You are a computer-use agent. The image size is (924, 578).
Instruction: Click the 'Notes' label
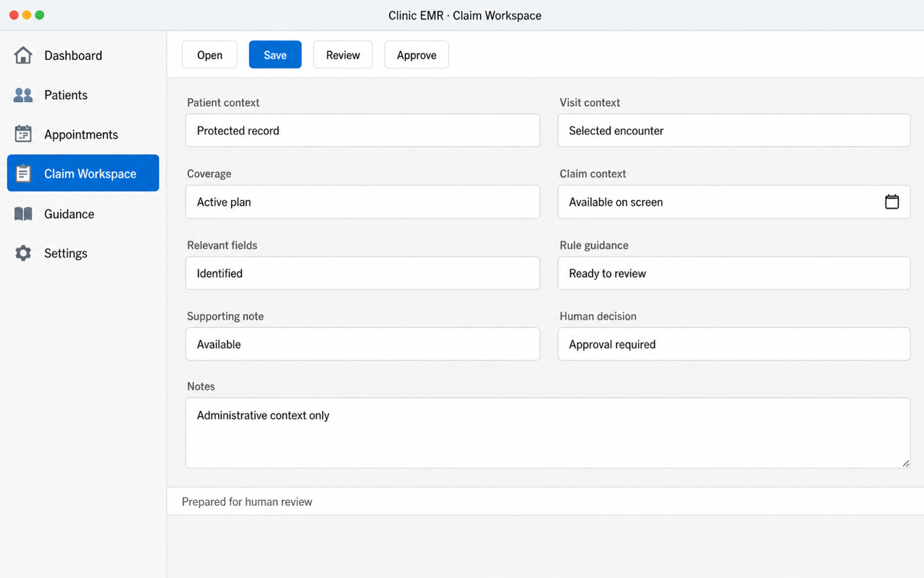click(x=201, y=387)
